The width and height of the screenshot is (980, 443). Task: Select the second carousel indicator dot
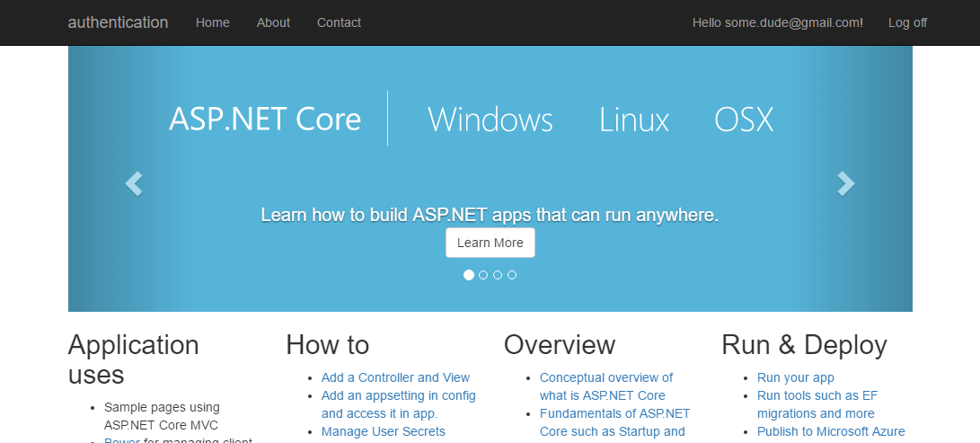coord(483,275)
